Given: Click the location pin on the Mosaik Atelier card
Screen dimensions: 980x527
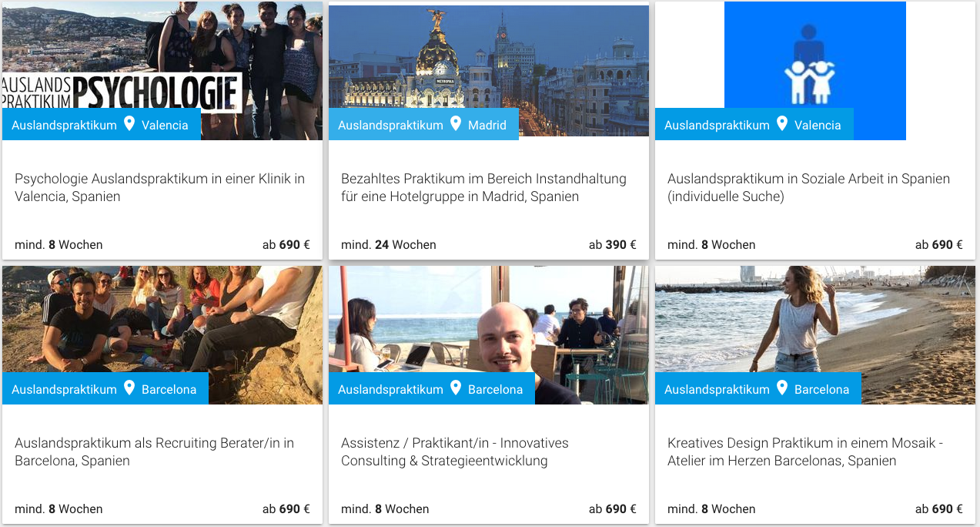Looking at the screenshot, I should click(782, 388).
